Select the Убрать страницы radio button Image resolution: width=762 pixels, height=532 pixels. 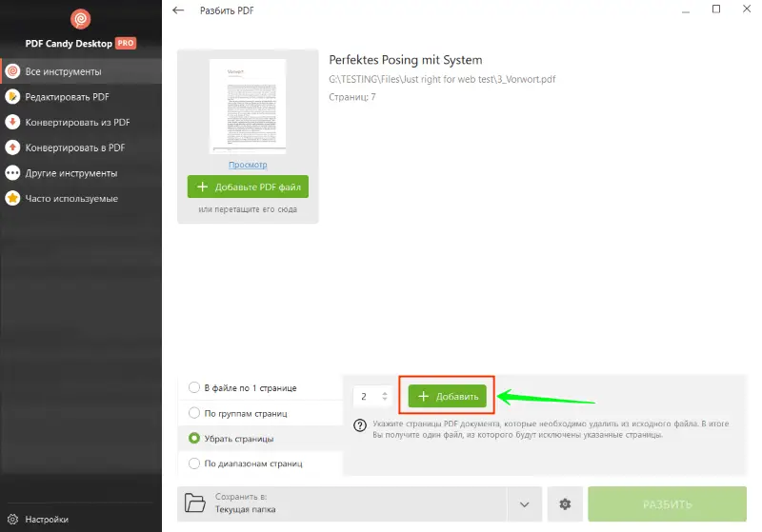[194, 438]
